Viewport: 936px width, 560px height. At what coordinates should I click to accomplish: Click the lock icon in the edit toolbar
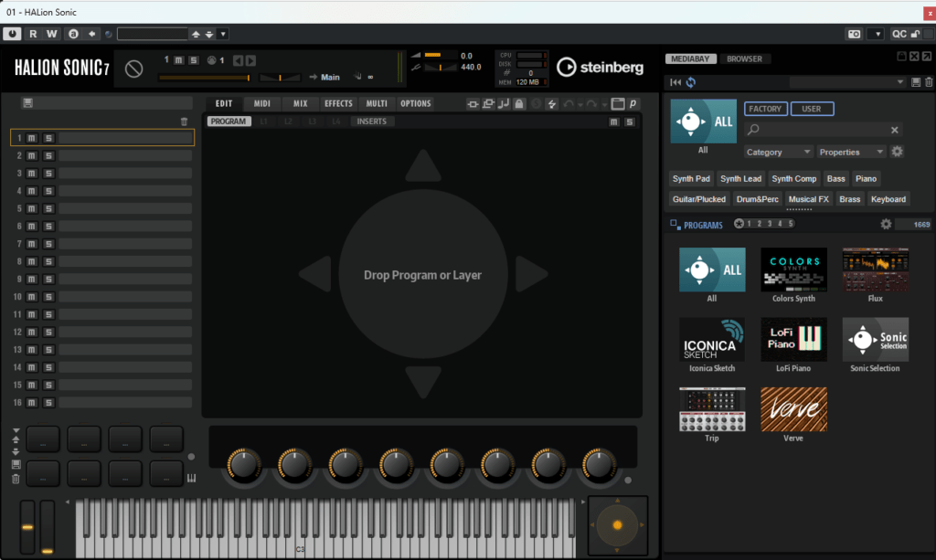pyautogui.click(x=519, y=104)
